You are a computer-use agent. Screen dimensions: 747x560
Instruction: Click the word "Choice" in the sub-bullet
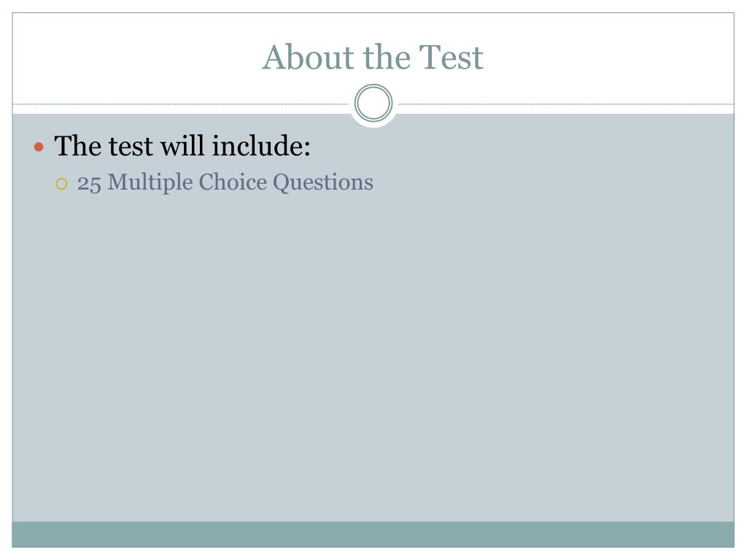[233, 182]
